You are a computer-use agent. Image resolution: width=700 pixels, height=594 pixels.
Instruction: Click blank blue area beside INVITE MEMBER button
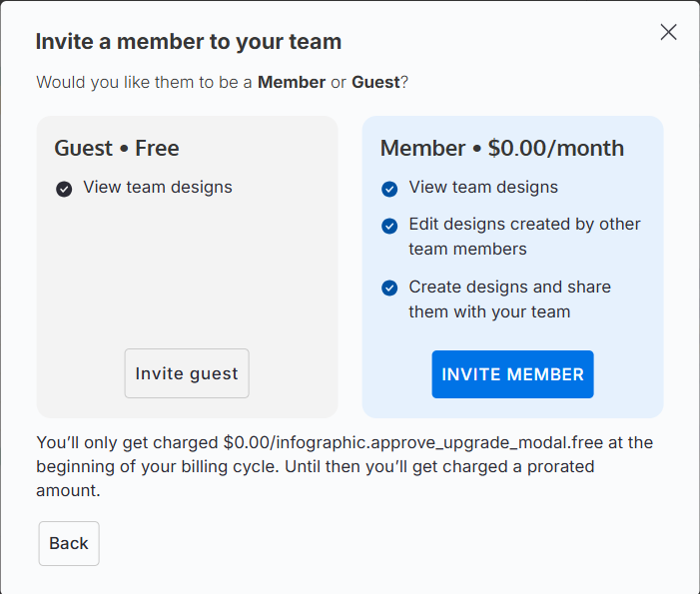coord(629,375)
